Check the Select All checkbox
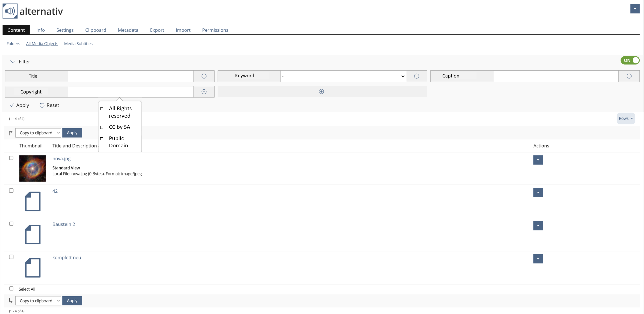This screenshot has width=644, height=314. (x=11, y=288)
